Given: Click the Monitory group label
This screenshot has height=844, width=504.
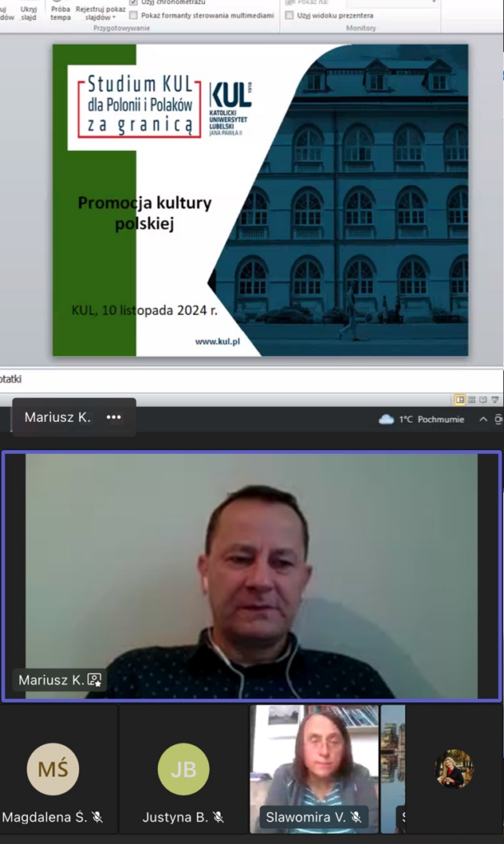Looking at the screenshot, I should click(x=361, y=28).
